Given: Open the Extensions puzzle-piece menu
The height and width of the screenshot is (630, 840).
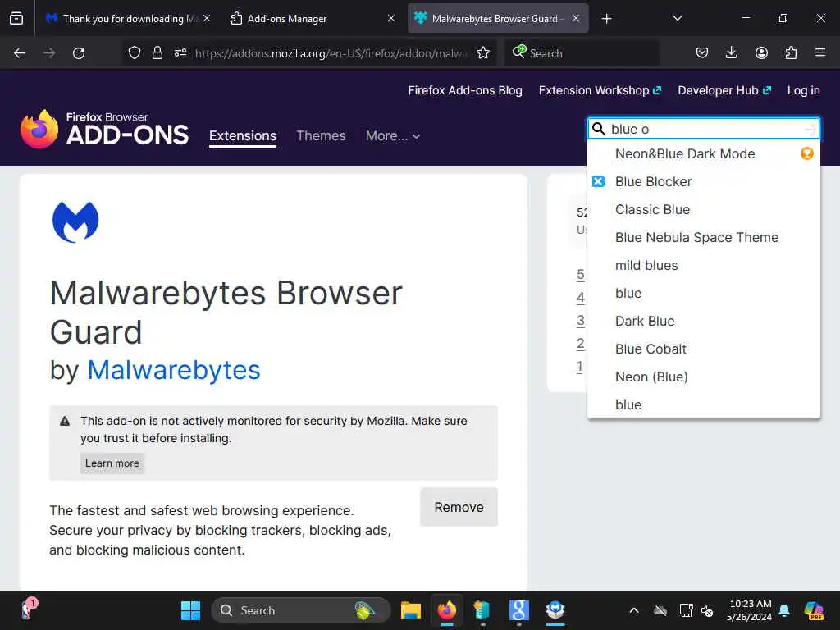Looking at the screenshot, I should (x=791, y=53).
